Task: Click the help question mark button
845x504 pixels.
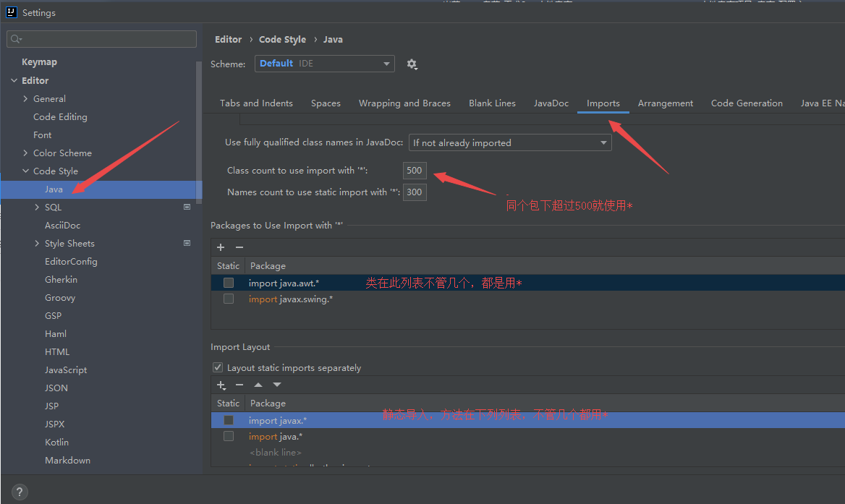Action: tap(20, 492)
